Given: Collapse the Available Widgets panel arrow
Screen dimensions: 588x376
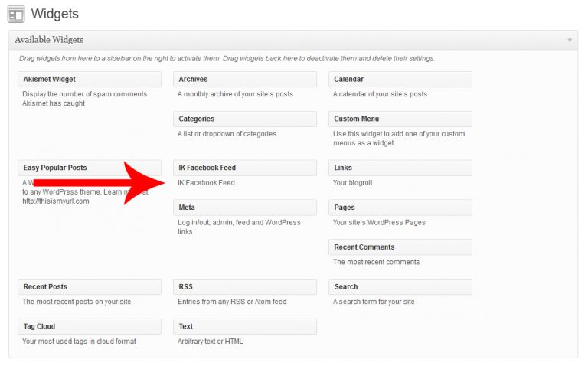Looking at the screenshot, I should 570,40.
